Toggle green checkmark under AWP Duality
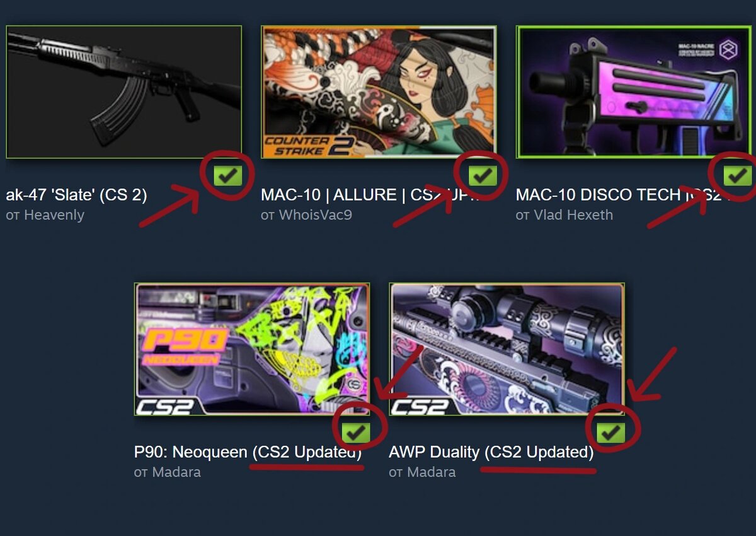 click(610, 432)
